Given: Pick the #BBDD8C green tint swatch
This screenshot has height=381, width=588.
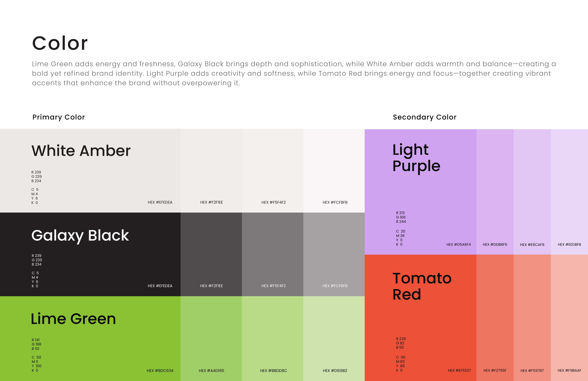Looking at the screenshot, I should [x=272, y=339].
